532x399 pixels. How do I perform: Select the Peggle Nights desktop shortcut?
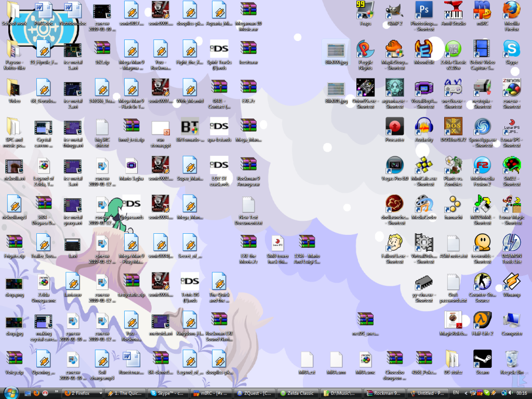(x=365, y=50)
